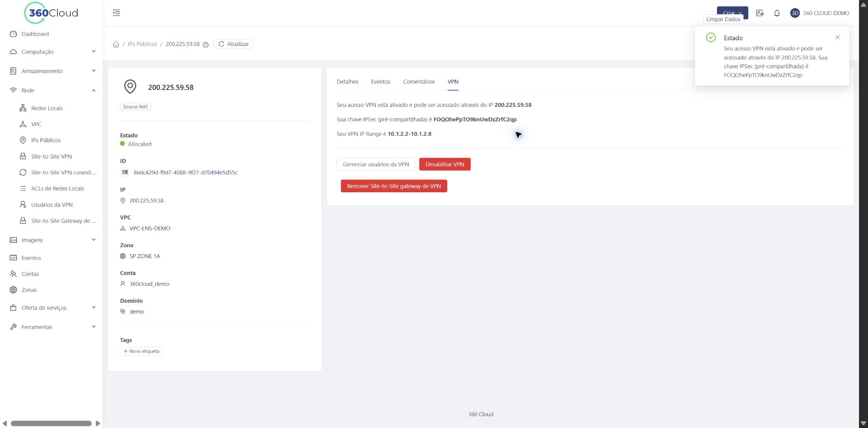This screenshot has height=428, width=868.
Task: Open Contas in the sidebar
Action: tap(30, 274)
